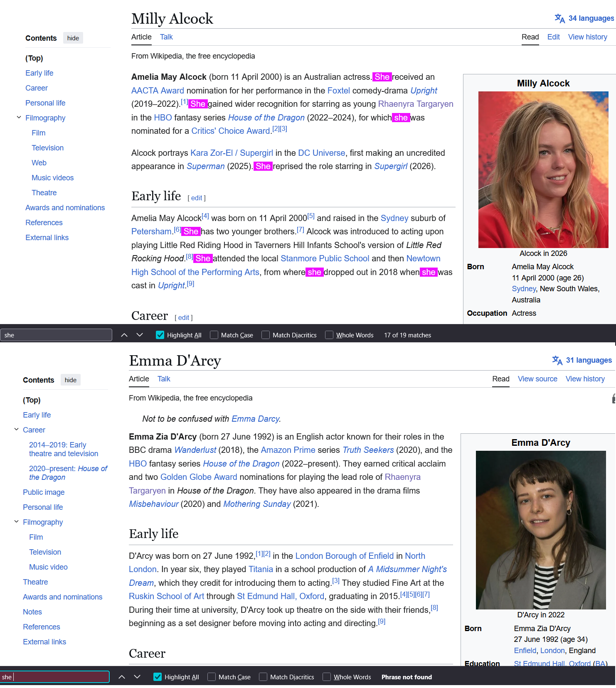Open citation [9] after Upright in Early life
616x688 pixels.
click(x=190, y=284)
